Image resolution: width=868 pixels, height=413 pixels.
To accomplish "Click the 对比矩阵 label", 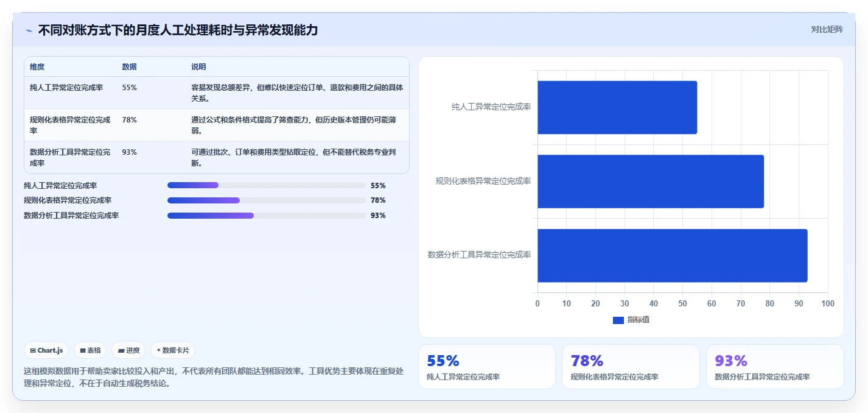I will [827, 30].
